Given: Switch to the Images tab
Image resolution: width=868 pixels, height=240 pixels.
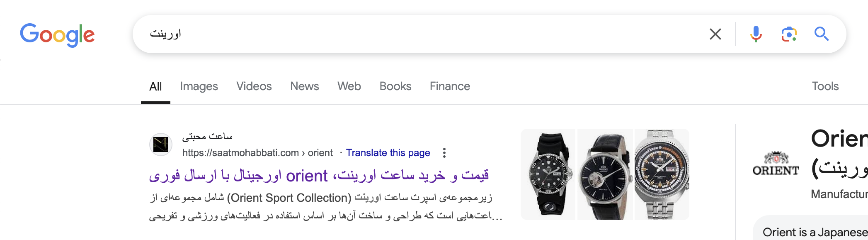Looking at the screenshot, I should tap(199, 86).
